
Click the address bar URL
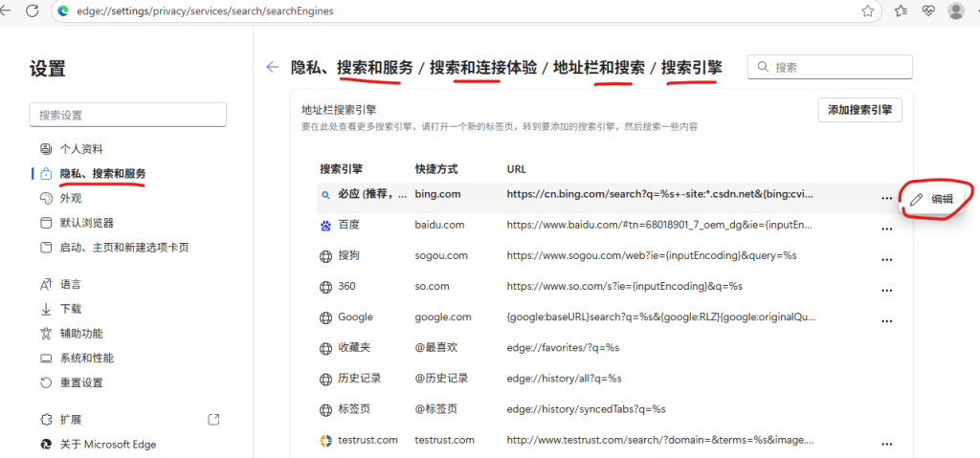(205, 11)
